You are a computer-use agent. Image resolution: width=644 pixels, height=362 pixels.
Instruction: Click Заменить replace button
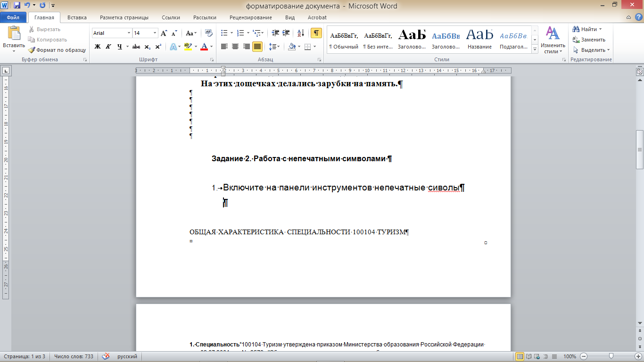tap(589, 40)
